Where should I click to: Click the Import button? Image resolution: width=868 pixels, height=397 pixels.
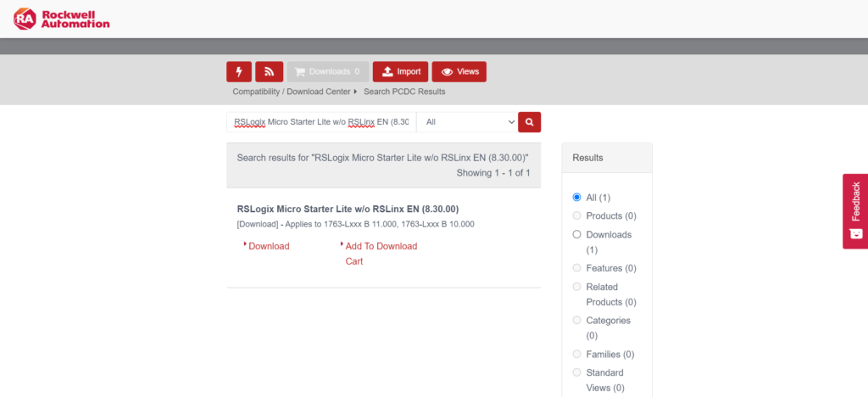tap(400, 71)
